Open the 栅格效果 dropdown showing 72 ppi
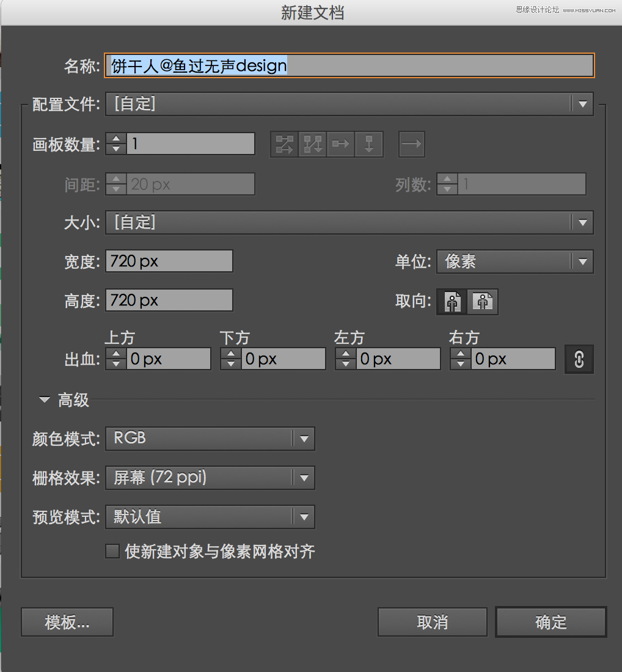 pos(304,478)
